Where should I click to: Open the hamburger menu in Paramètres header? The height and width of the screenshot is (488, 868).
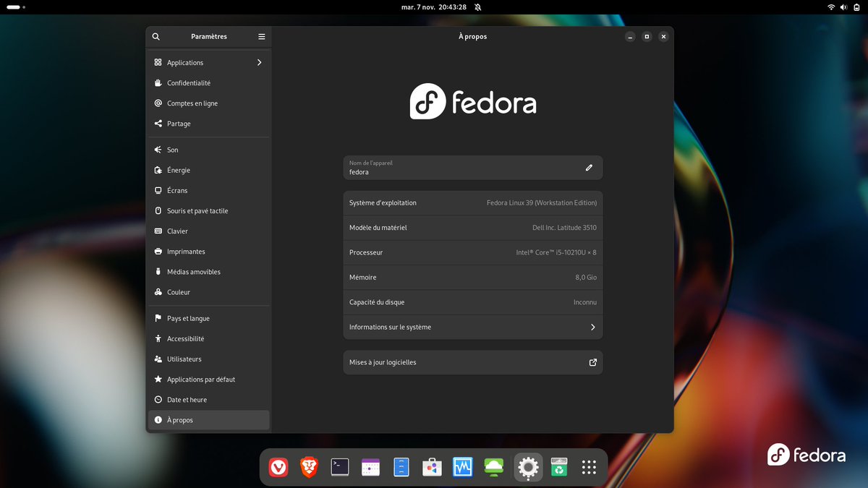[261, 36]
